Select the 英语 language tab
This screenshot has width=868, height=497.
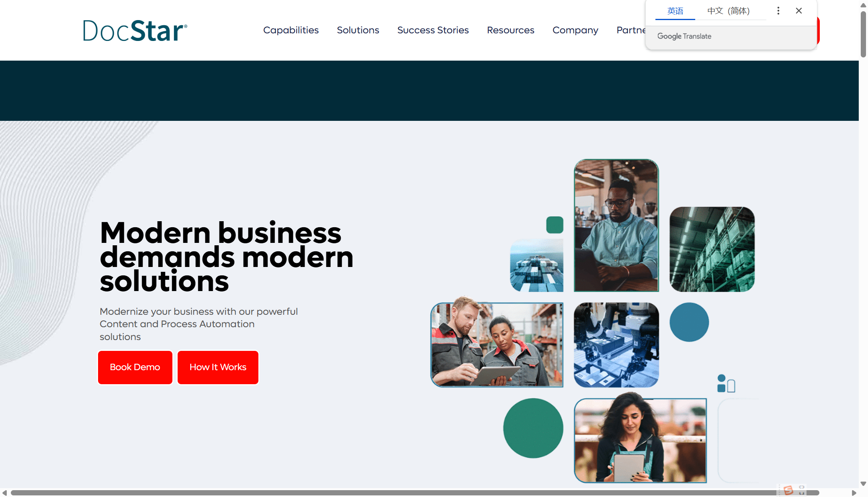pyautogui.click(x=675, y=11)
